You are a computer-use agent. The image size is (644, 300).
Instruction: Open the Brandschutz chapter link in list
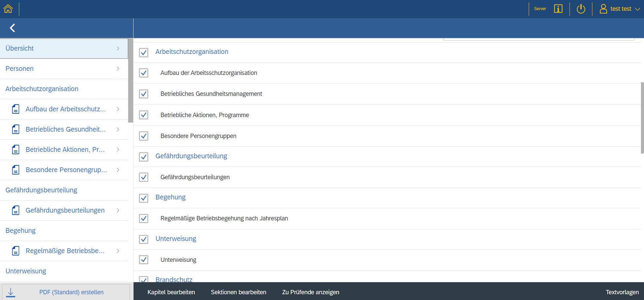tap(174, 279)
